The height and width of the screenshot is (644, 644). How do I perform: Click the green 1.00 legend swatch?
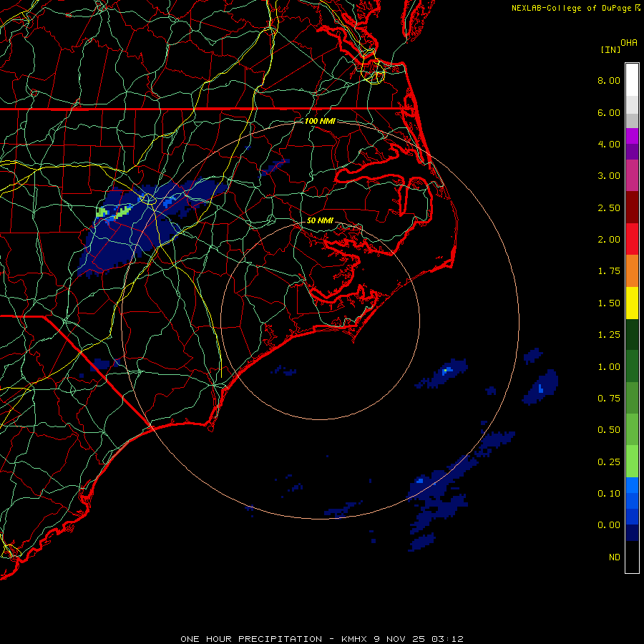pos(632,366)
